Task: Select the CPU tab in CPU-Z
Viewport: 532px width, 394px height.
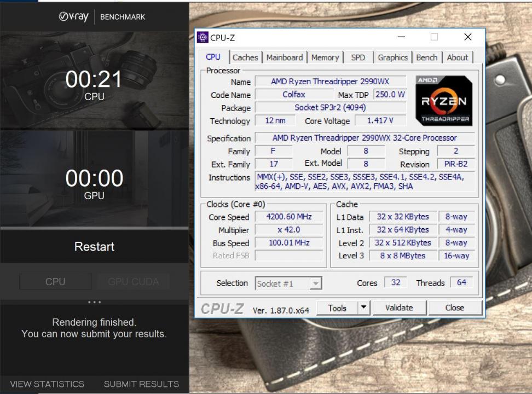Action: 213,57
